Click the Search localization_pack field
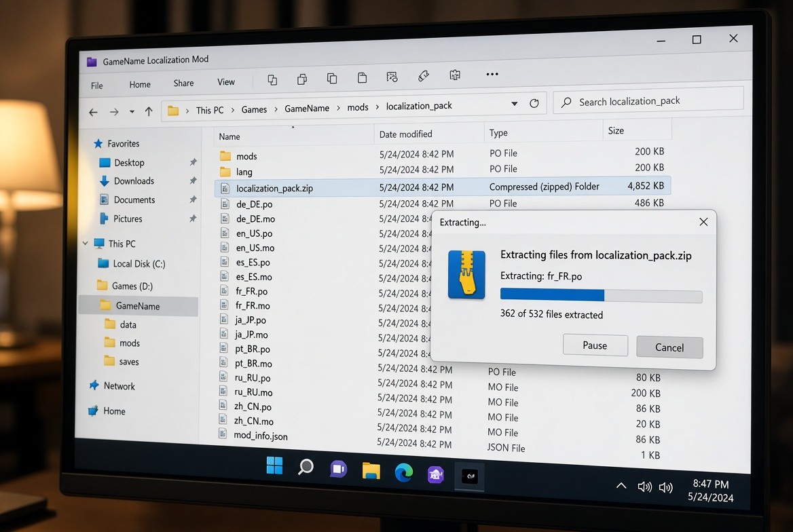 [x=649, y=101]
